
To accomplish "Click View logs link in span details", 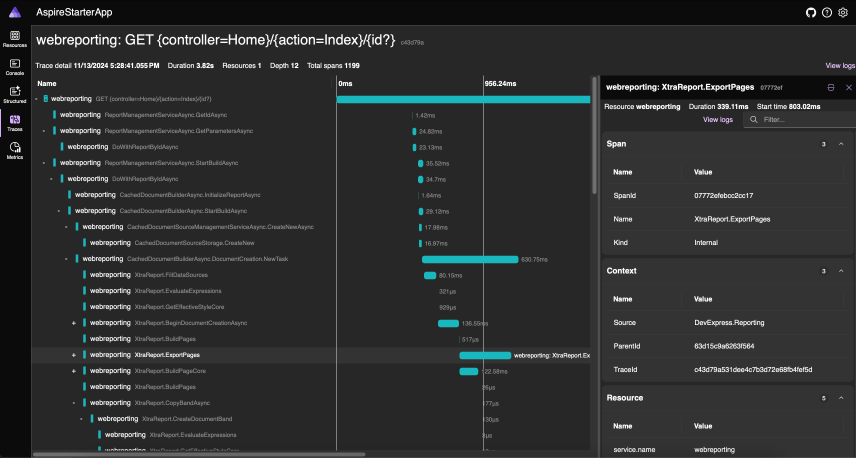I will pyautogui.click(x=718, y=119).
